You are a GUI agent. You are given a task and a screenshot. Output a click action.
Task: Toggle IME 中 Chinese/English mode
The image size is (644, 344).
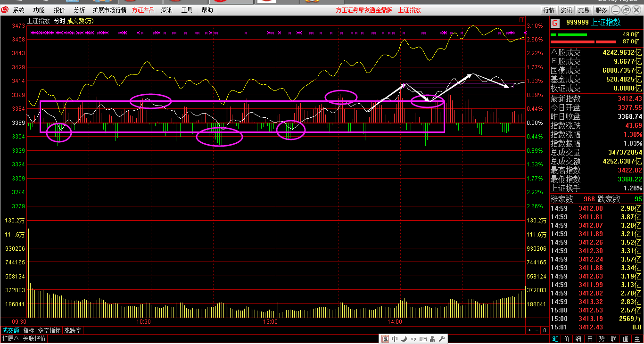tap(395, 339)
